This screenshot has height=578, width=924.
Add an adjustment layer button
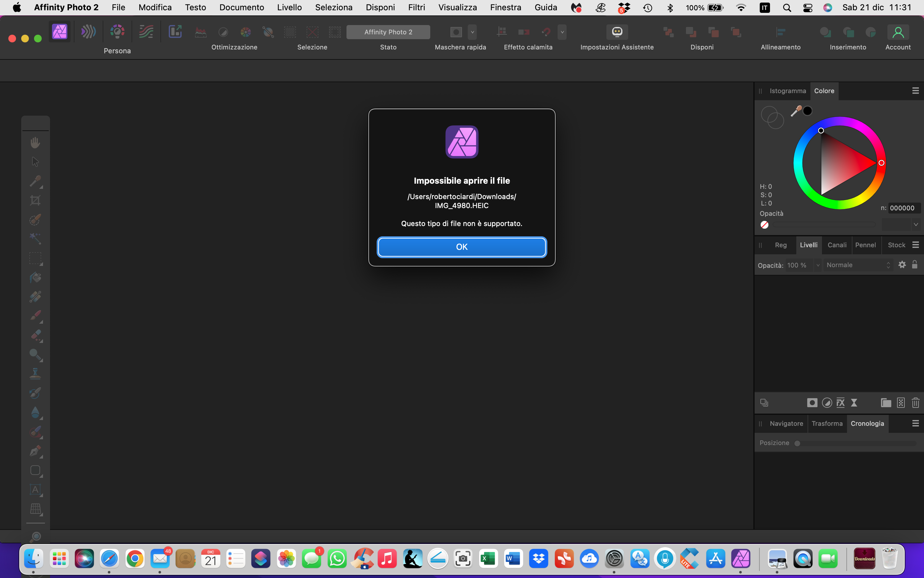(827, 403)
